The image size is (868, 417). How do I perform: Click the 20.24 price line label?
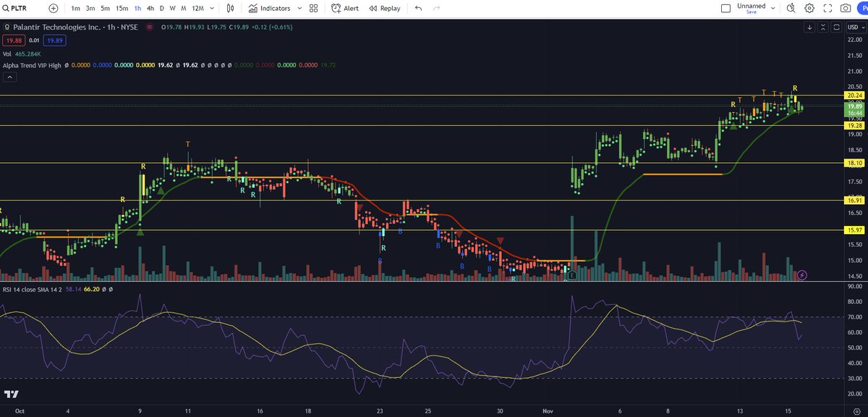[x=854, y=95]
